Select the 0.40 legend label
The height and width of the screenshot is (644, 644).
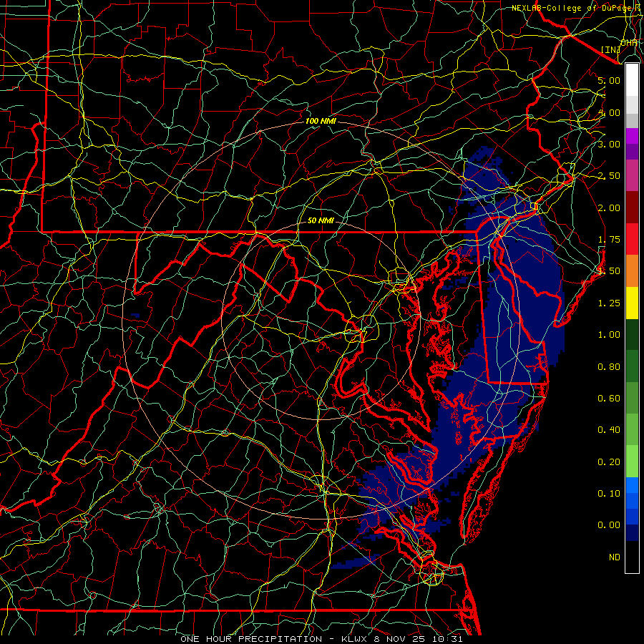pyautogui.click(x=609, y=430)
